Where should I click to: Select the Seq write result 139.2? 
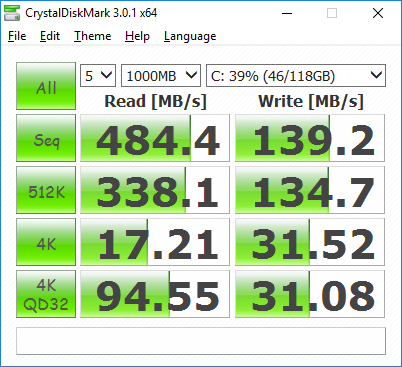(x=310, y=138)
